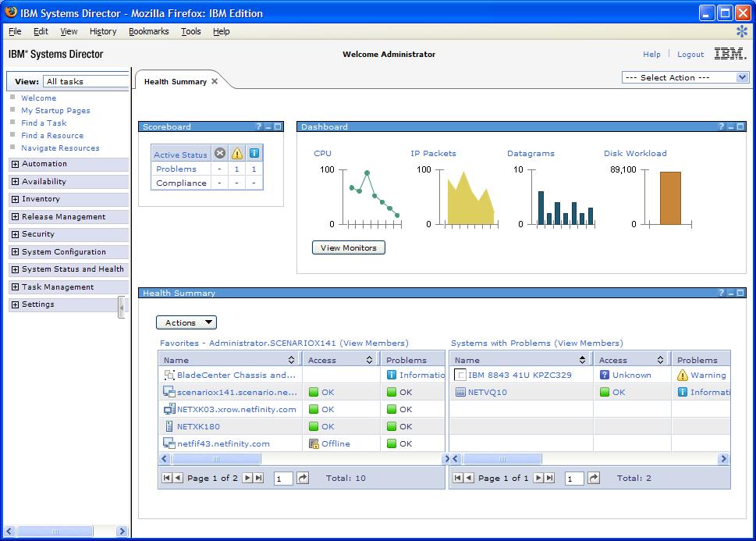This screenshot has width=756, height=541.
Task: Expand System Status and Health section
Action: coord(16,269)
